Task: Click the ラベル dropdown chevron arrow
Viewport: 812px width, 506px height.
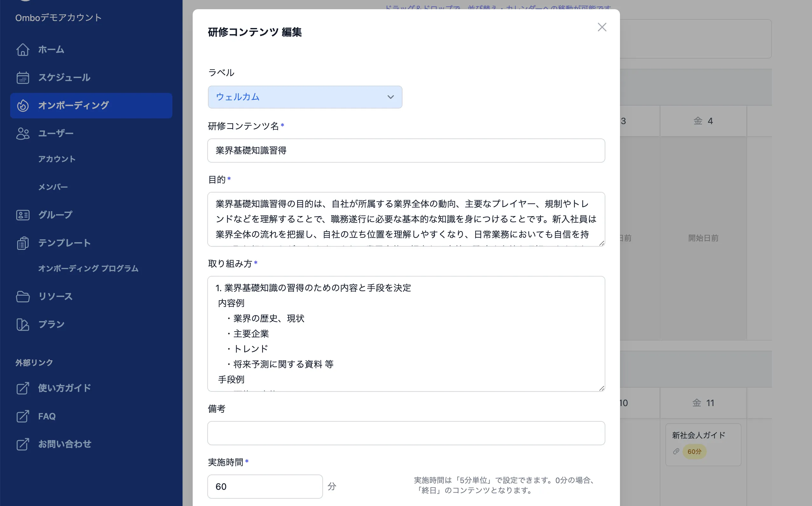Action: pyautogui.click(x=390, y=97)
